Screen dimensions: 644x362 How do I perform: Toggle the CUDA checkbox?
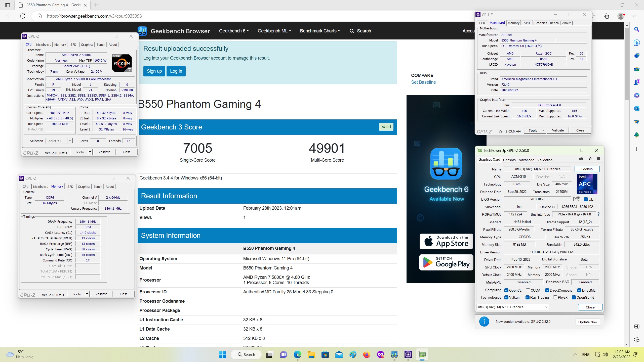click(x=528, y=290)
